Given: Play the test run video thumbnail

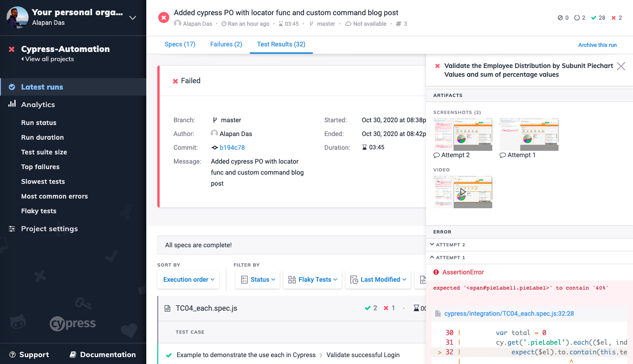Looking at the screenshot, I should click(463, 192).
